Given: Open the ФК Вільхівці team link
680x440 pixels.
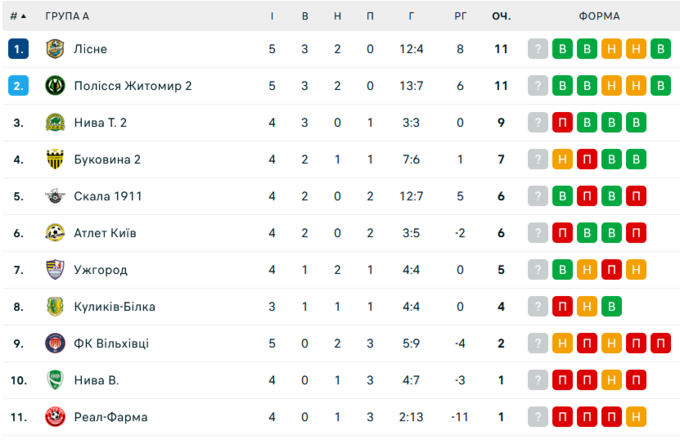Looking at the screenshot, I should tap(111, 344).
